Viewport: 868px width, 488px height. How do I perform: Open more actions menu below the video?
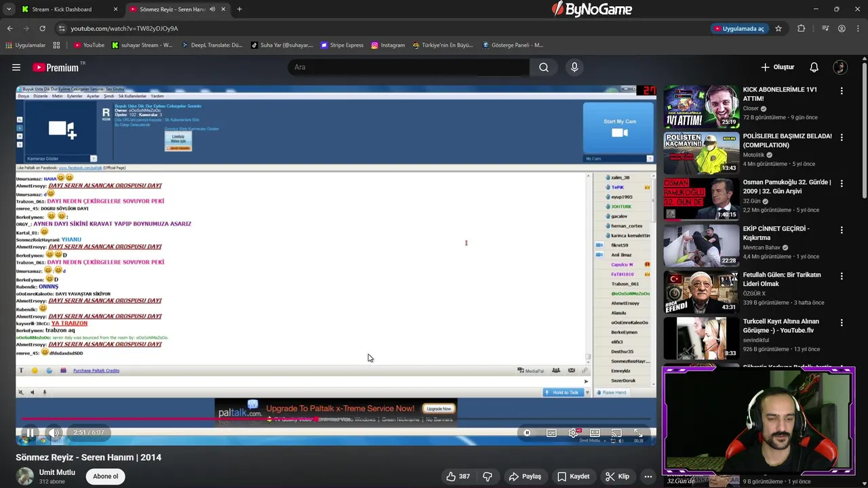(x=648, y=476)
